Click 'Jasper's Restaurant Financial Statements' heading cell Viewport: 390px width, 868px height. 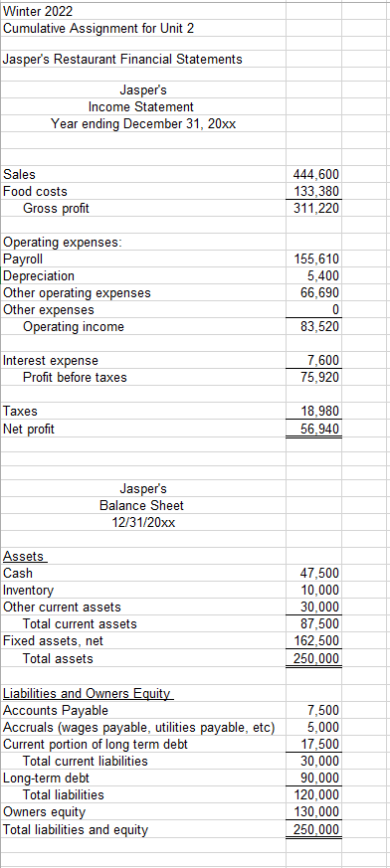143,60
